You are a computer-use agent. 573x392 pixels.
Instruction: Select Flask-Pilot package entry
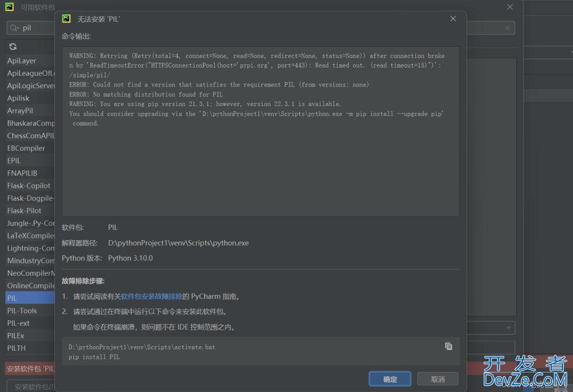click(x=30, y=210)
